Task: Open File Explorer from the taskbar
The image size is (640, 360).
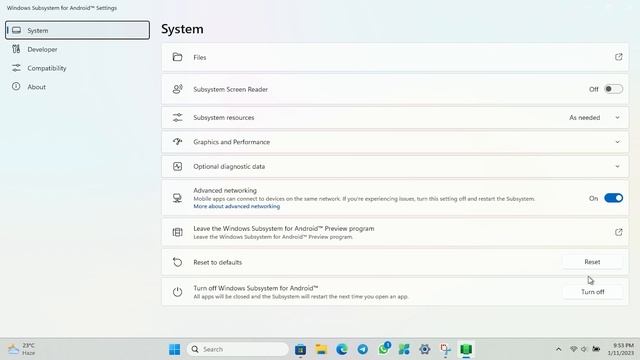Action: [321, 349]
